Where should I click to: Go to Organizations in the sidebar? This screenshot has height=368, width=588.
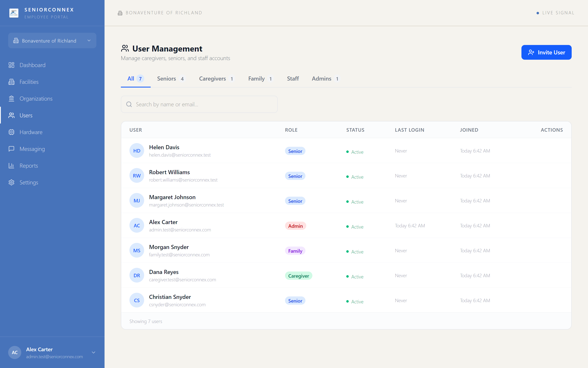(x=52, y=99)
